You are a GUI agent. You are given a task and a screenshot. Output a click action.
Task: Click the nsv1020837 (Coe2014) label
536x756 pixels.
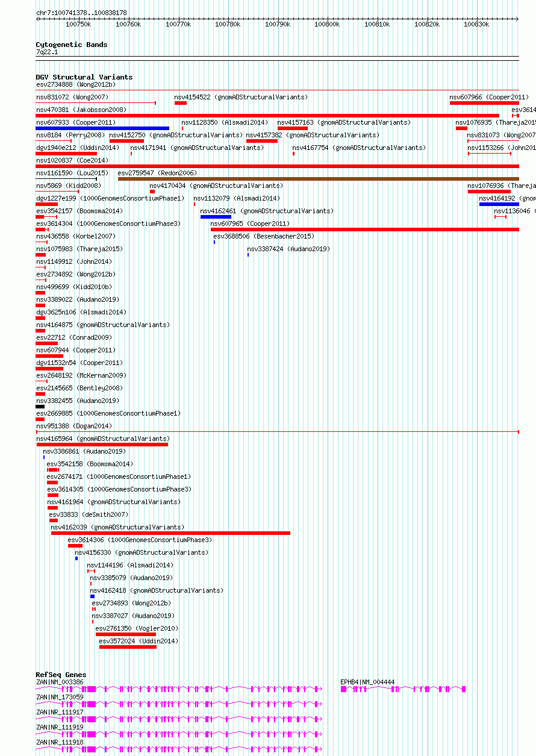(x=72, y=161)
